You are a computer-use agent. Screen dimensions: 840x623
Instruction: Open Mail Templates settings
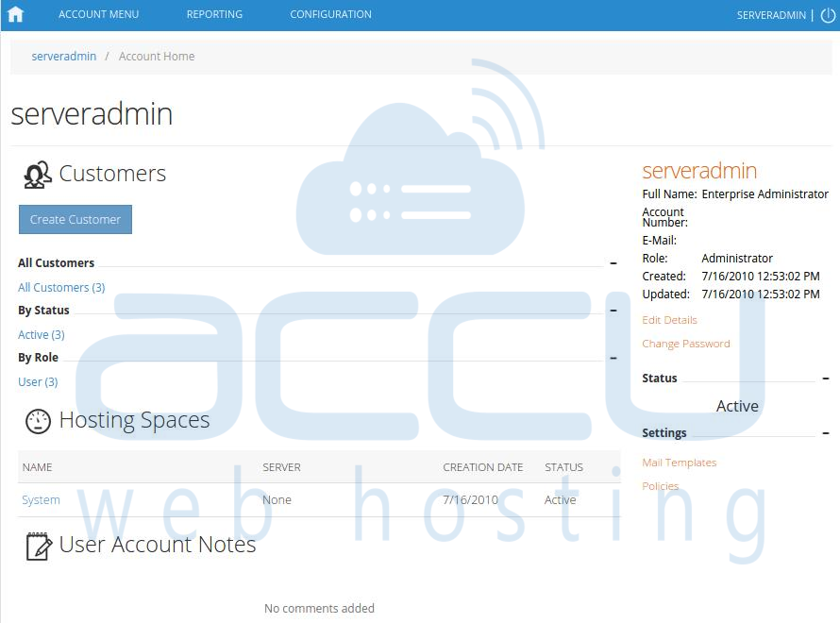[x=679, y=463]
